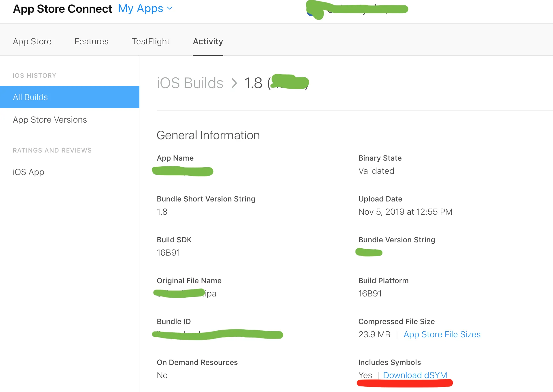
Task: Click the upload date Nov 5, 2019 text
Action: (x=405, y=212)
